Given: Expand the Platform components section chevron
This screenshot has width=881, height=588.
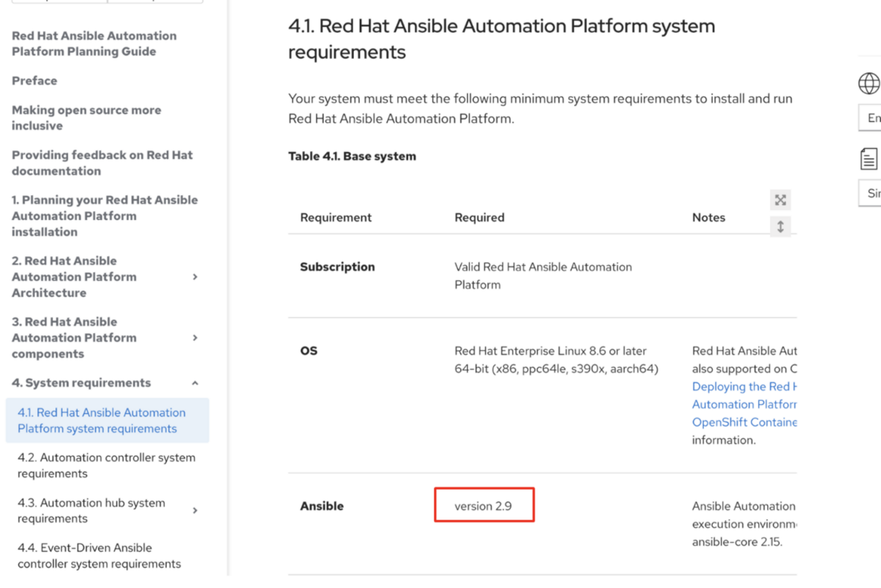Looking at the screenshot, I should click(x=195, y=338).
